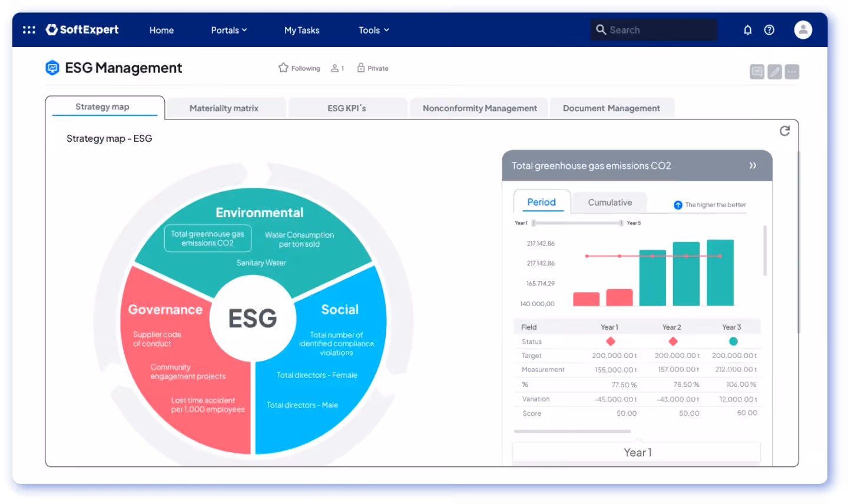
Task: Click the search magnifier icon
Action: (601, 29)
